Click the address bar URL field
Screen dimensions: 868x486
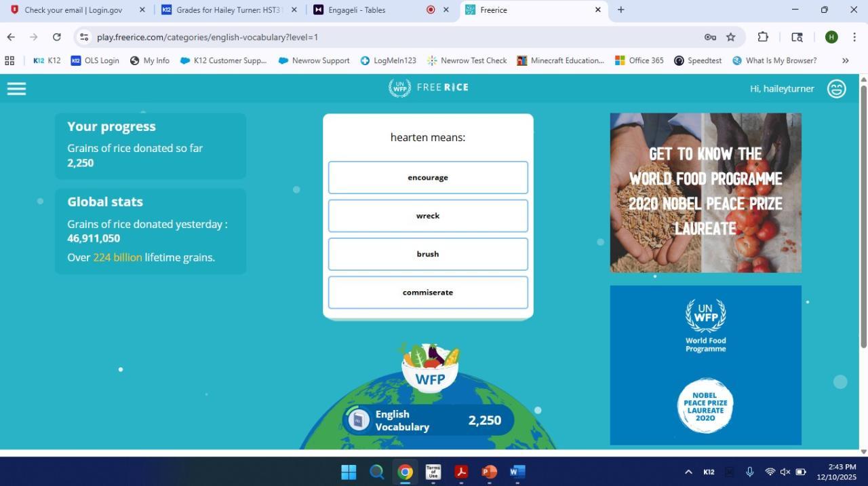(393, 37)
